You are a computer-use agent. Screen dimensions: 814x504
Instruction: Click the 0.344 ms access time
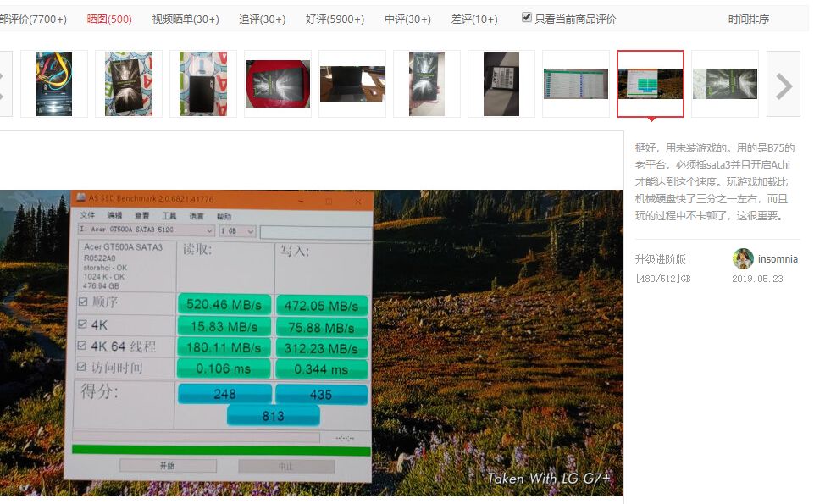[321, 369]
